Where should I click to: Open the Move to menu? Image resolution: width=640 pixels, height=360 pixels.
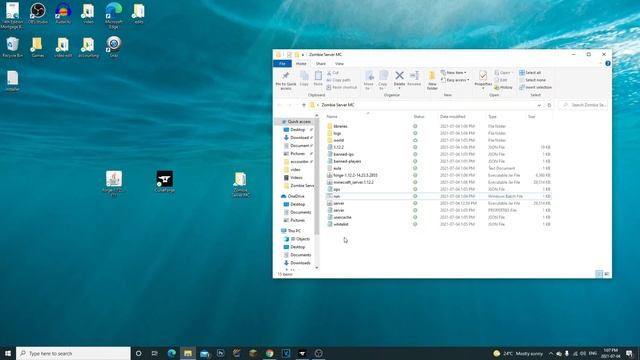coord(369,80)
